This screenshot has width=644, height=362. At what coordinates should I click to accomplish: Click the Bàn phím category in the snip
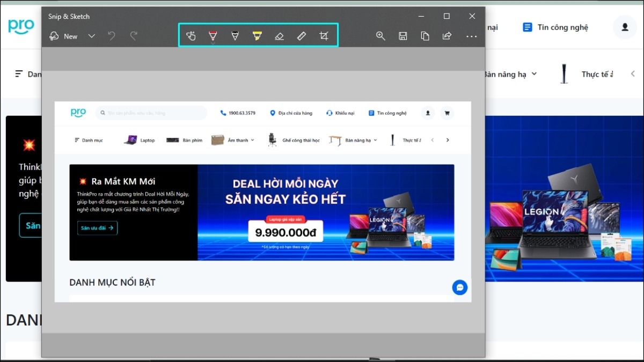tap(184, 140)
